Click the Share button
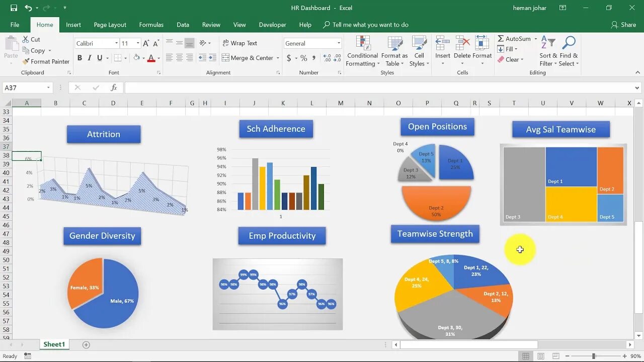Image resolution: width=644 pixels, height=362 pixels. coord(623,25)
